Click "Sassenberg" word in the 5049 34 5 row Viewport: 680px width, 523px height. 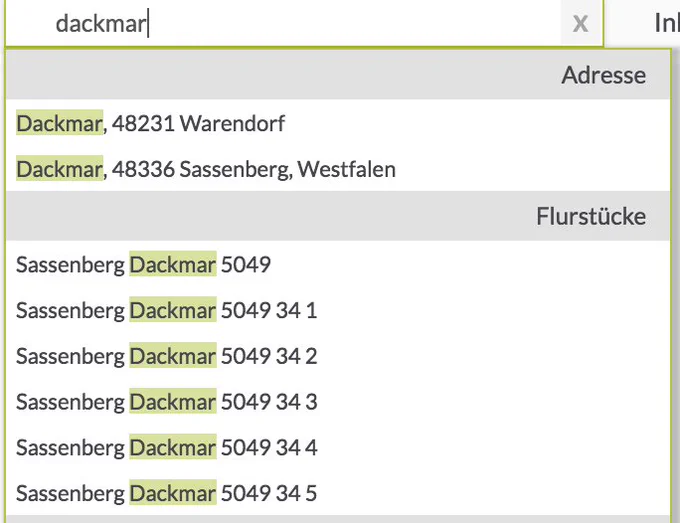click(x=70, y=494)
